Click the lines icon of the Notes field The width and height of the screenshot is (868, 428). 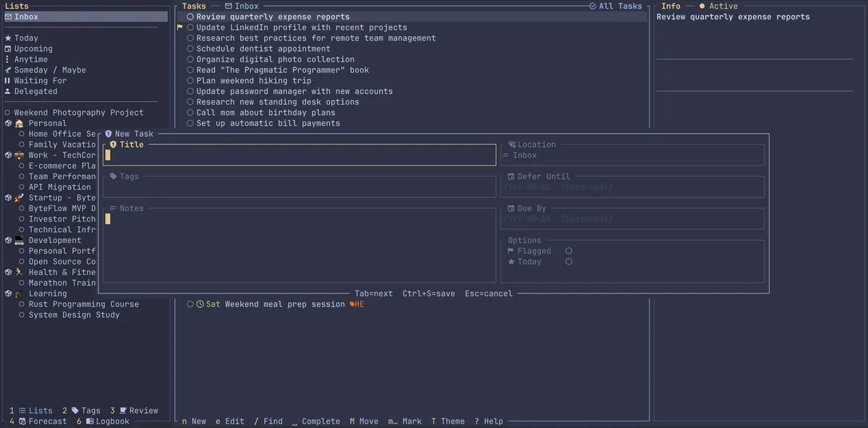point(114,208)
